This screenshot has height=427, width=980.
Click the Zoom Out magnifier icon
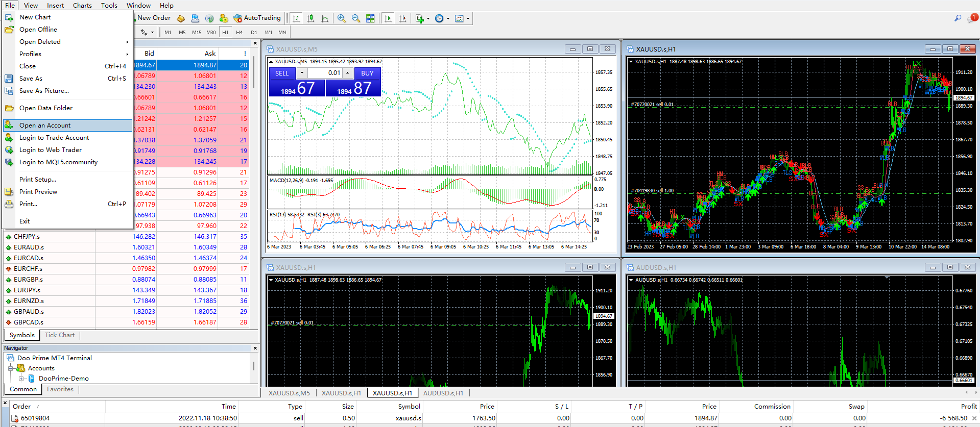tap(356, 18)
